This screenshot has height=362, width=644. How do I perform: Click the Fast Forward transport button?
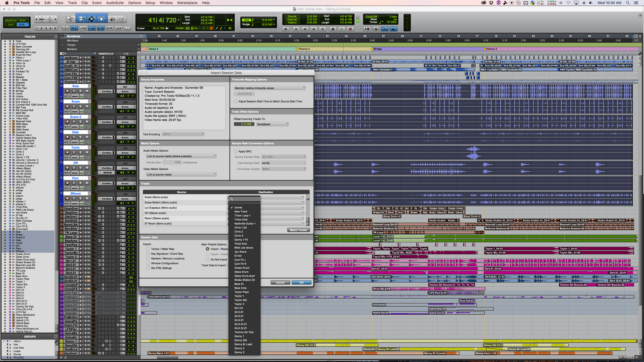(x=314, y=29)
